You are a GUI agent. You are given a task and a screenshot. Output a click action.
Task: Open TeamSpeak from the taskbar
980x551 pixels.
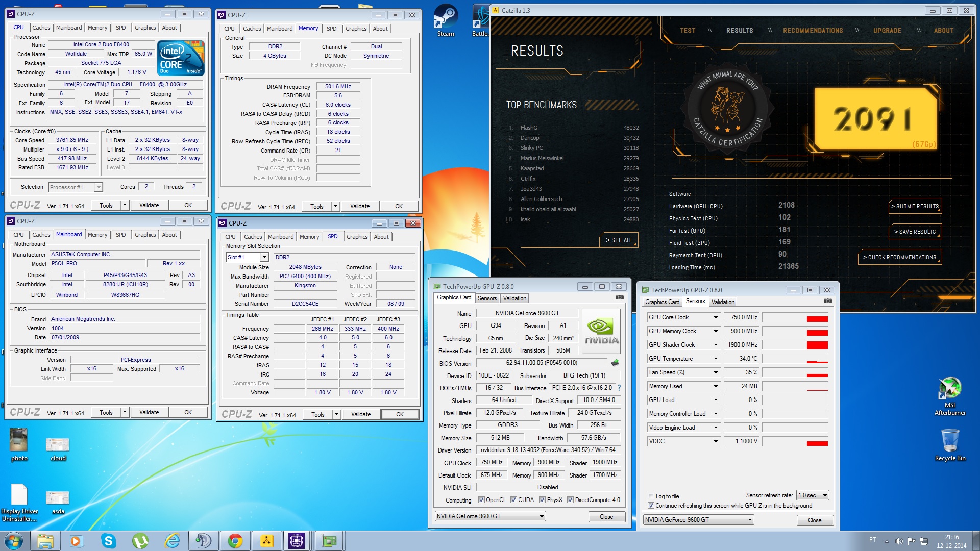[203, 541]
